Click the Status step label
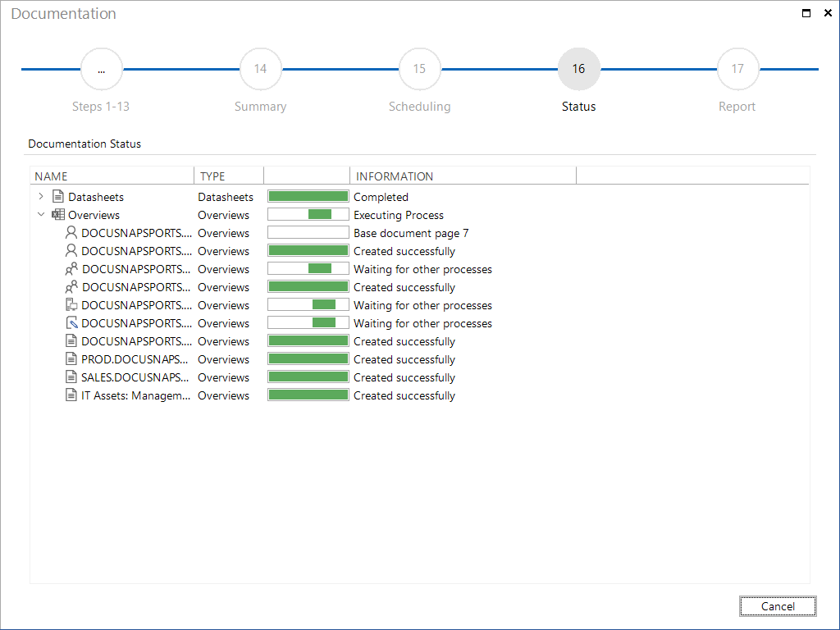 pos(578,107)
